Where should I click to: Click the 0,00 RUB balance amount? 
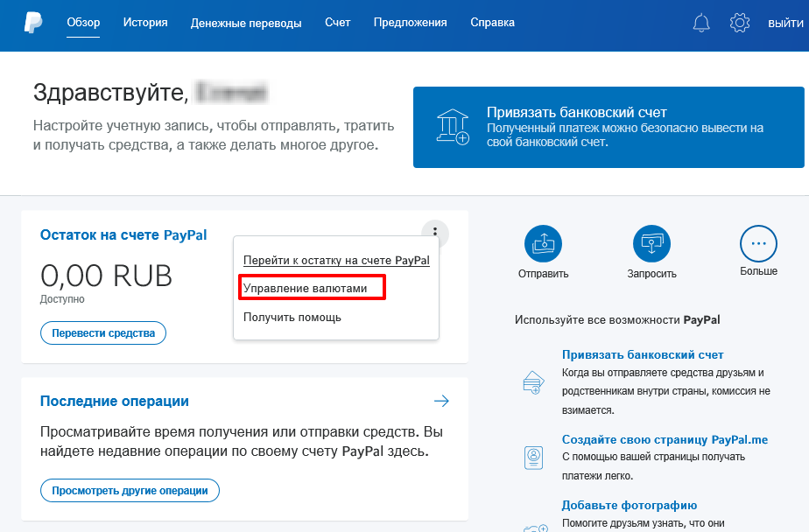106,276
